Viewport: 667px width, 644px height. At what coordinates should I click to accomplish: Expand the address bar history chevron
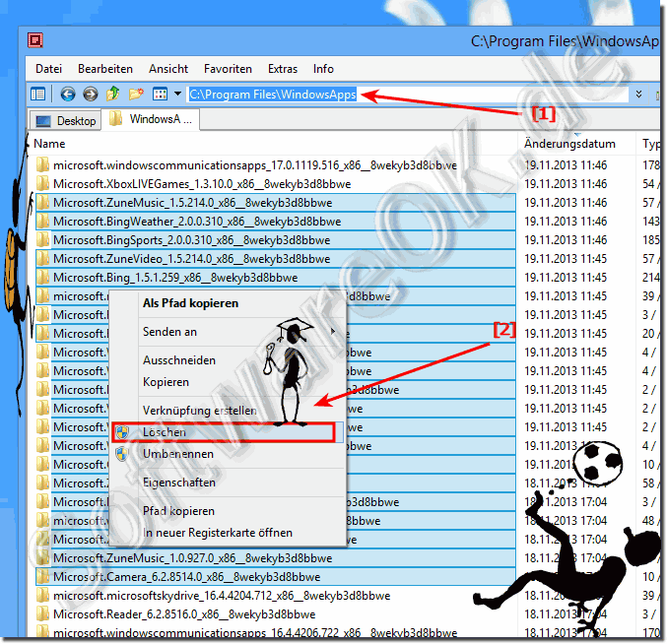(x=638, y=94)
